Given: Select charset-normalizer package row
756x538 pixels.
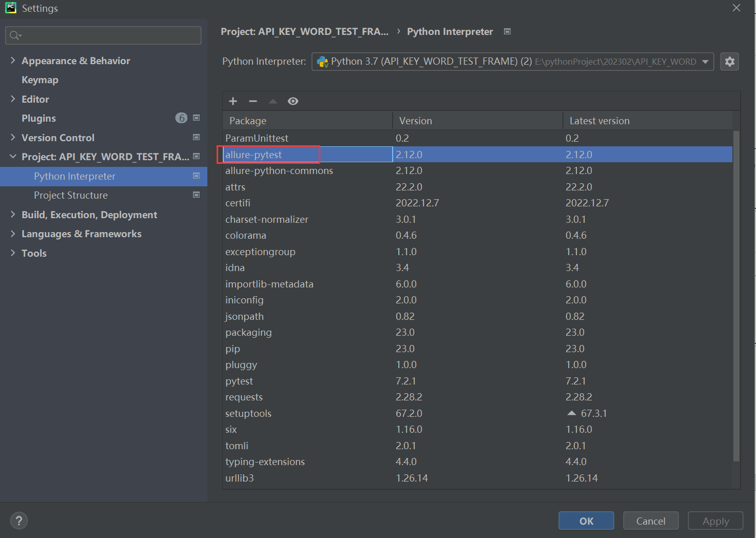Looking at the screenshot, I should 478,219.
